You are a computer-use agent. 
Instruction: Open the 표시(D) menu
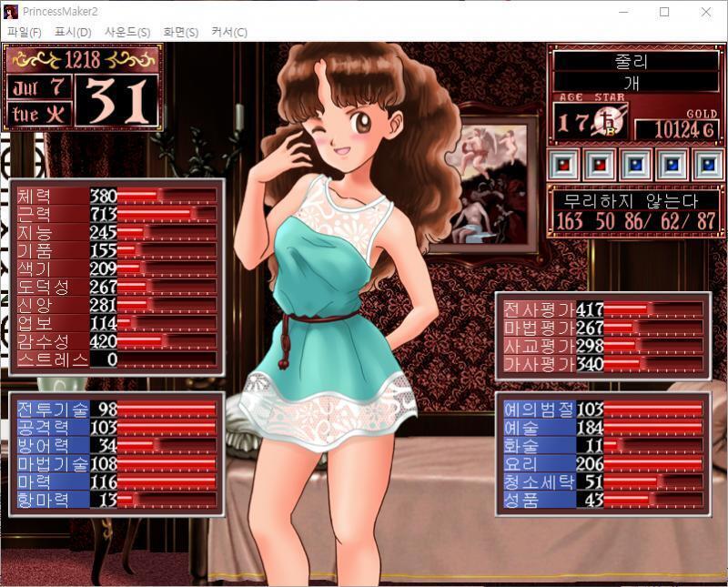point(73,32)
